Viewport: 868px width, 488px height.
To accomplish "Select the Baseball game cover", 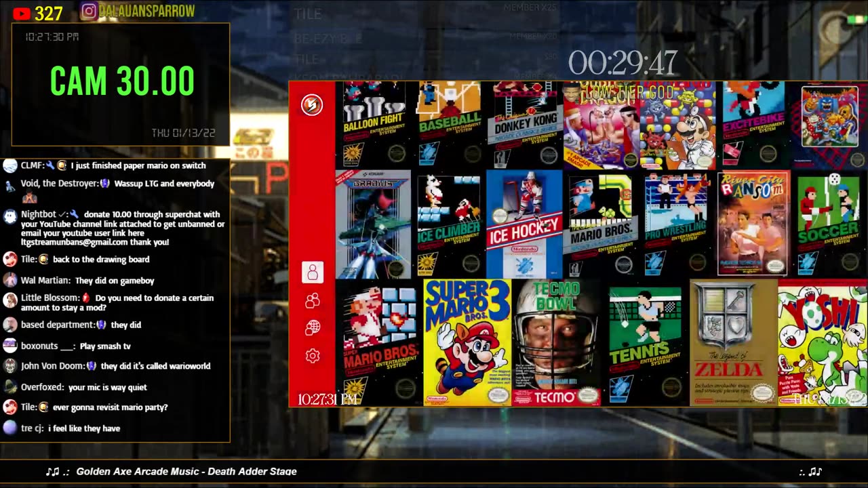I will click(449, 125).
